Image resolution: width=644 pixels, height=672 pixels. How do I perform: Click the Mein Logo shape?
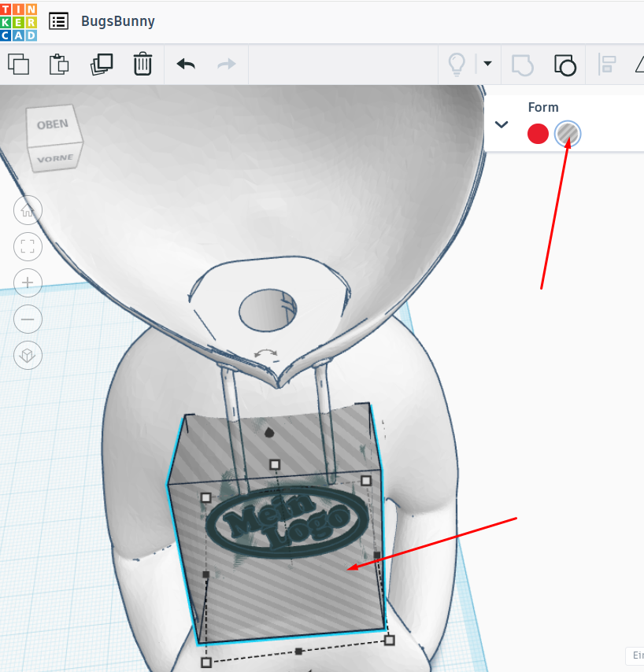pyautogui.click(x=287, y=520)
